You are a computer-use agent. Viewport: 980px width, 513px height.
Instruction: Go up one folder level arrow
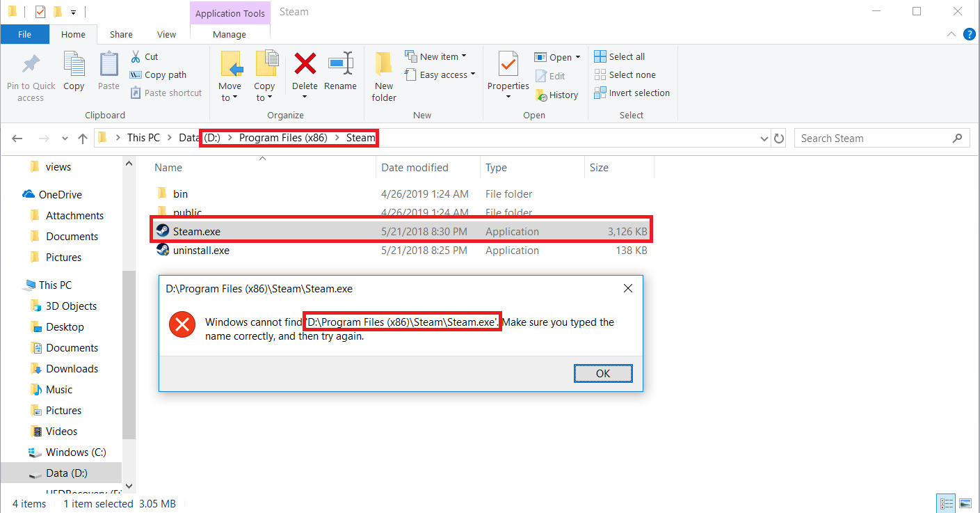pyautogui.click(x=82, y=138)
